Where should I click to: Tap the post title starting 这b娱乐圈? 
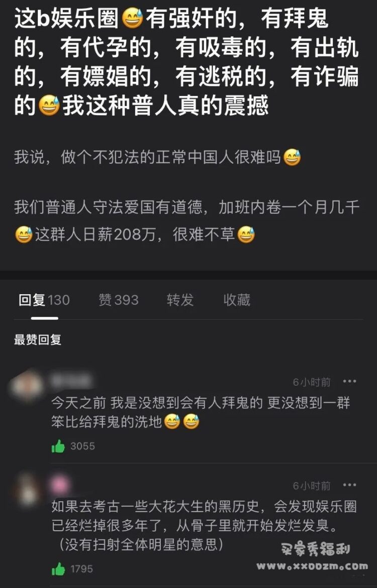pyautogui.click(x=186, y=62)
